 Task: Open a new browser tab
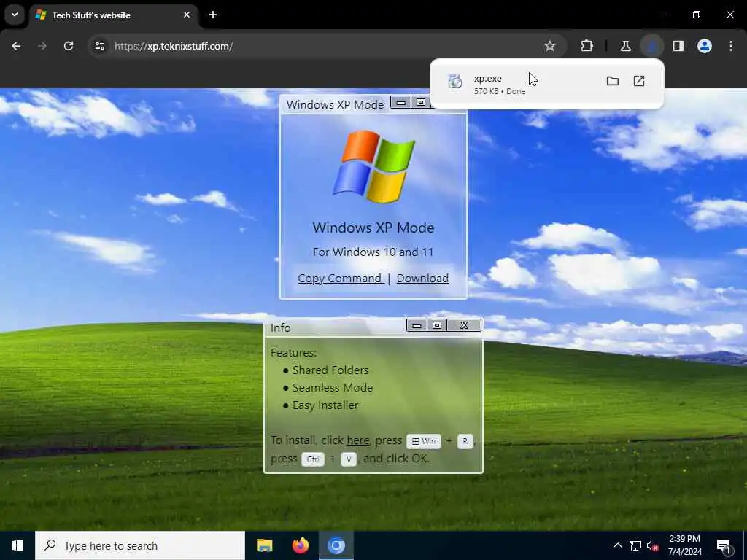pos(213,15)
